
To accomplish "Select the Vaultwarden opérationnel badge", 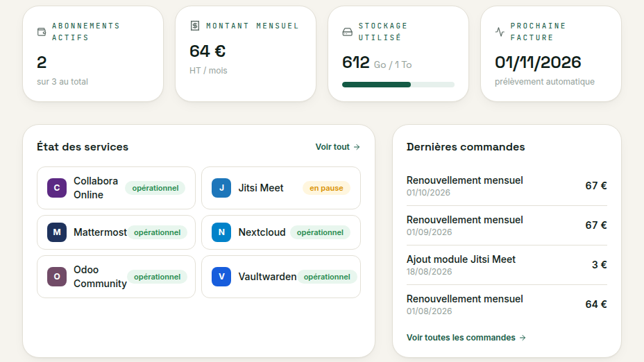I will (327, 277).
